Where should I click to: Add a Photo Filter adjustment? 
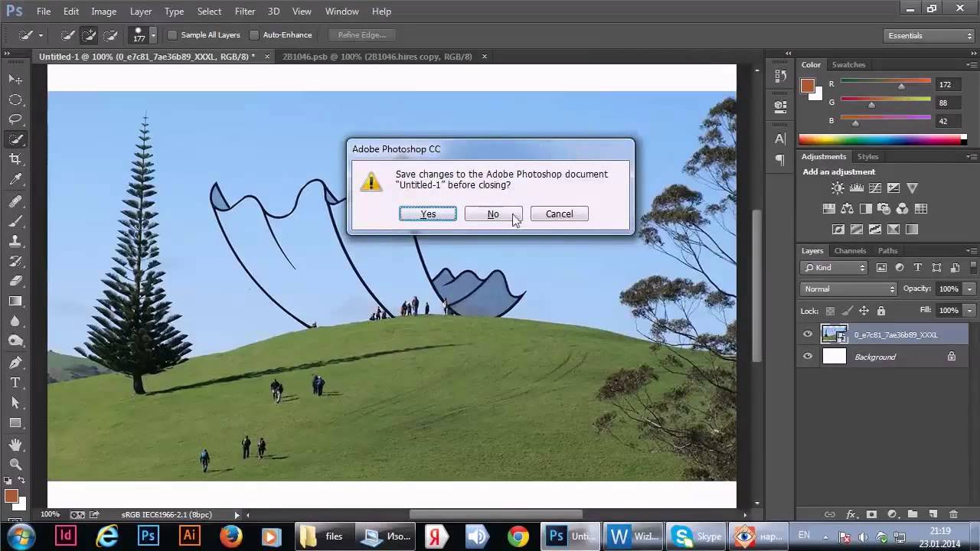(884, 209)
